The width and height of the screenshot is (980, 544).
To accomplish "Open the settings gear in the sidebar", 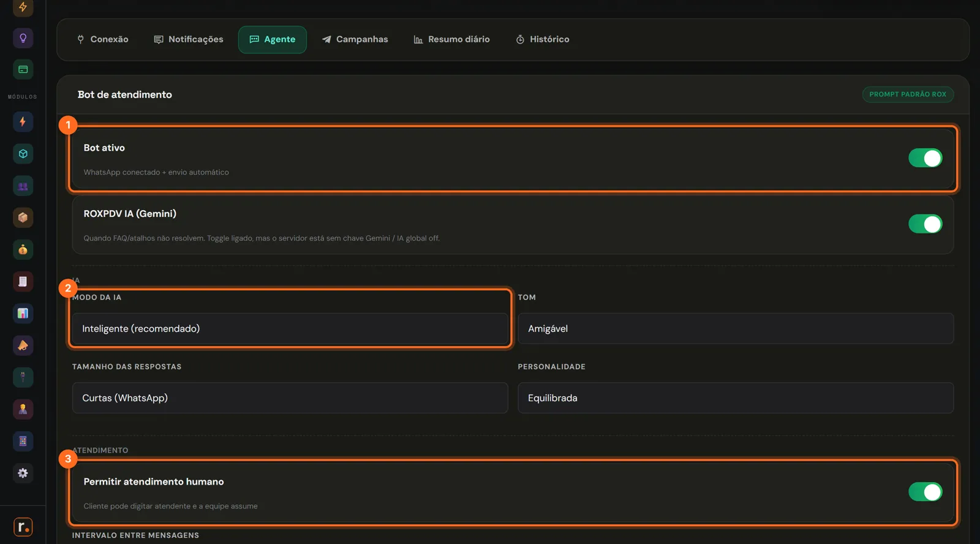I will tap(23, 473).
